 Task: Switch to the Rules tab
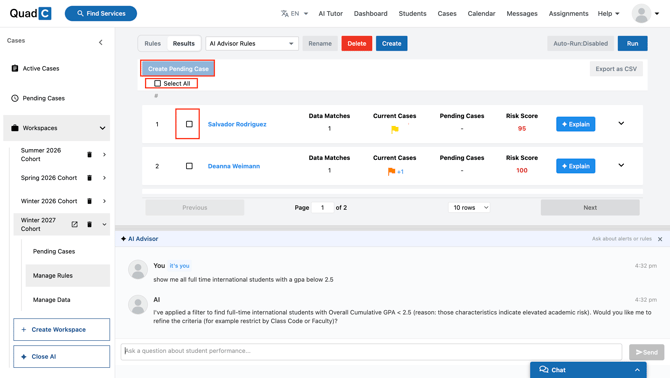pyautogui.click(x=153, y=44)
